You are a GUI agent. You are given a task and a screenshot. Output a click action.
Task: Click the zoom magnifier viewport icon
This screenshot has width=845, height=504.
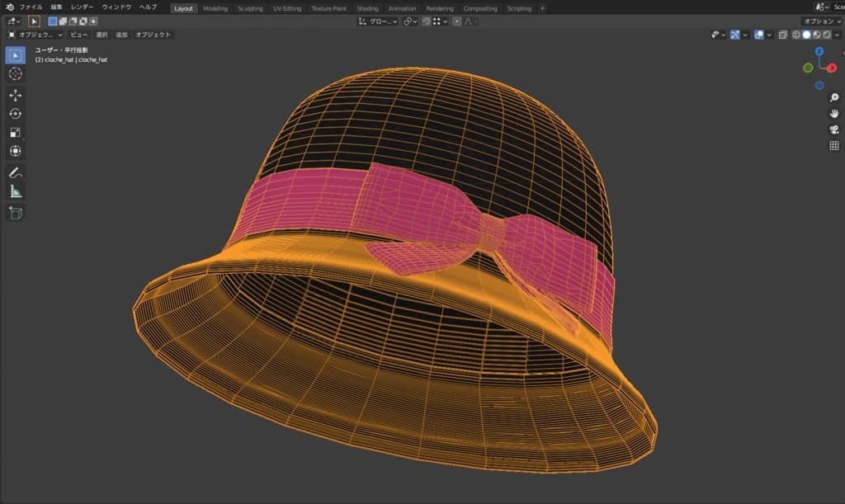(833, 97)
